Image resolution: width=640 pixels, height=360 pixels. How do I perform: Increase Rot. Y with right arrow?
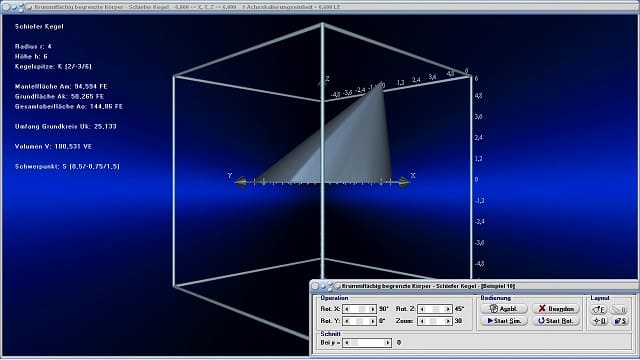(372, 321)
